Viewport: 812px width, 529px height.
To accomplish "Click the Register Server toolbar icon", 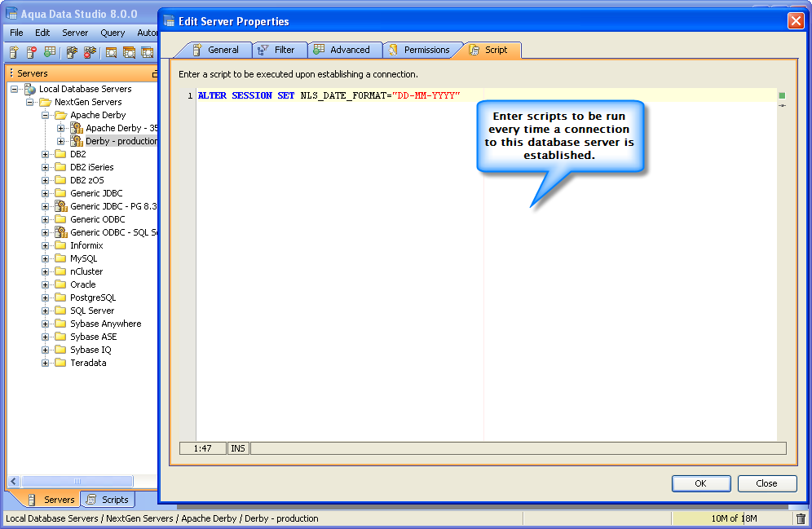I will [14, 52].
